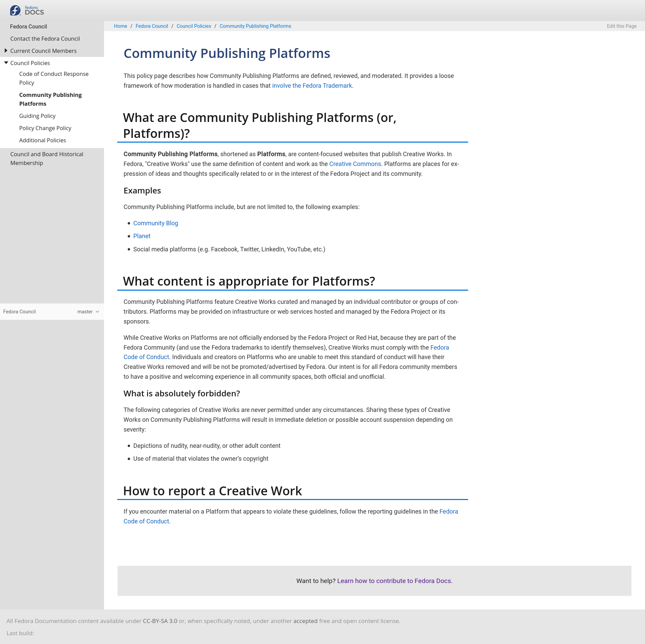Click 'What is absolutely forbidden?' subheading

(182, 394)
